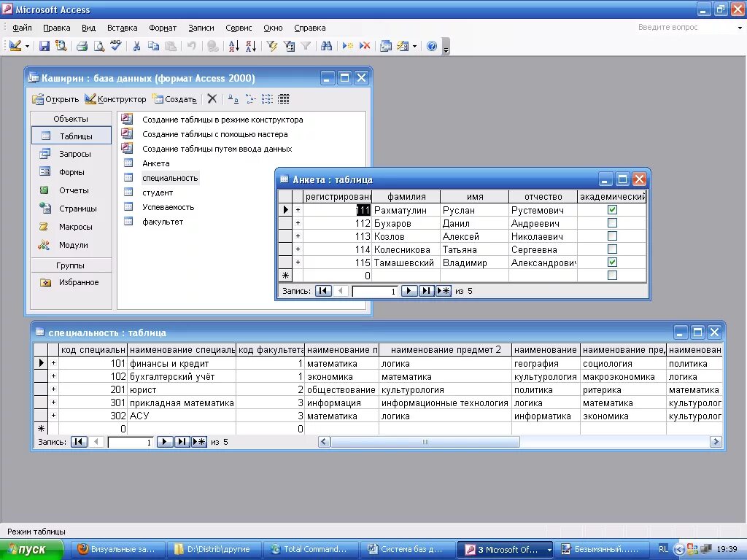Open Print Preview from the toolbar

pos(99,46)
